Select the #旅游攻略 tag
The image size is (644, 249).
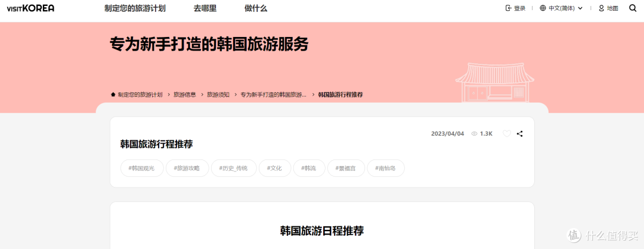(187, 168)
